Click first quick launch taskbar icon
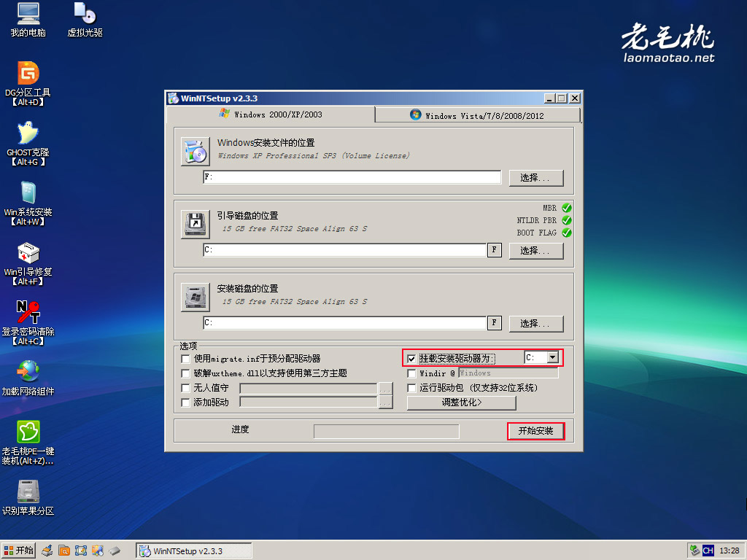 47,551
